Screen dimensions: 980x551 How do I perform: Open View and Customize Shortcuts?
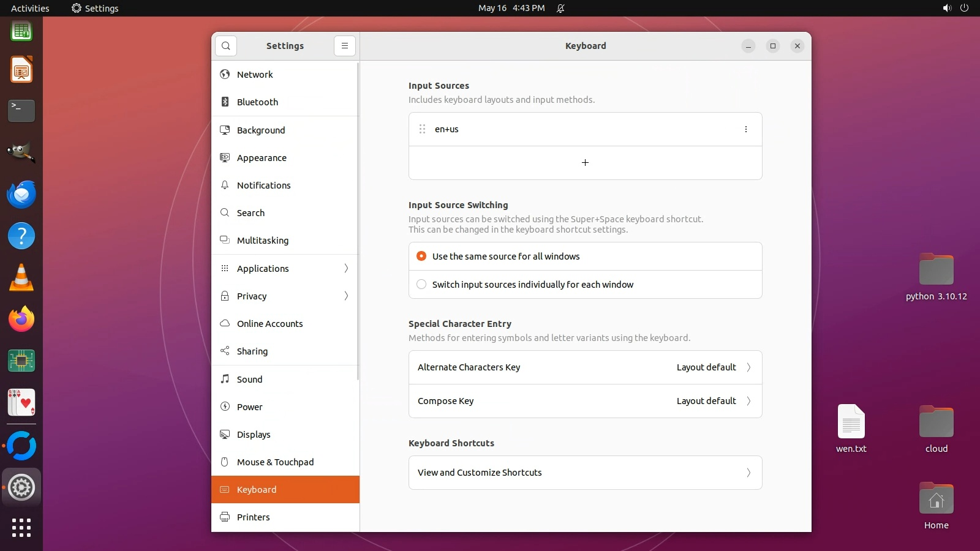585,473
